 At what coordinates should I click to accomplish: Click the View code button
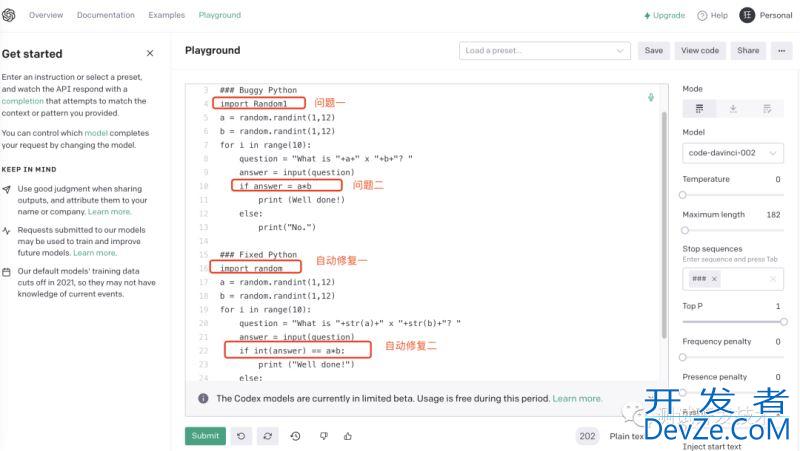700,51
